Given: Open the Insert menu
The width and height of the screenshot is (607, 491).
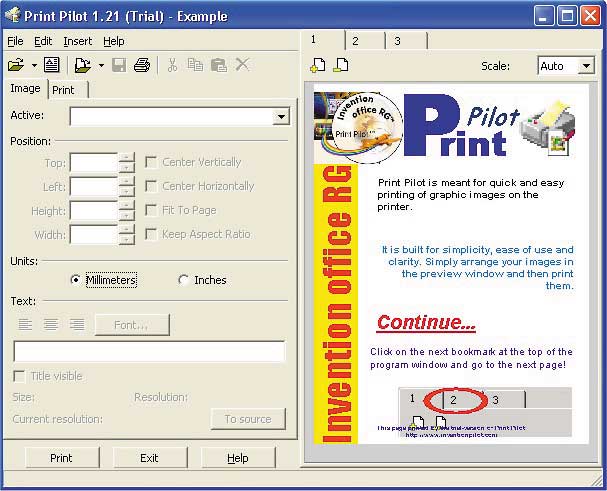Looking at the screenshot, I should (78, 41).
